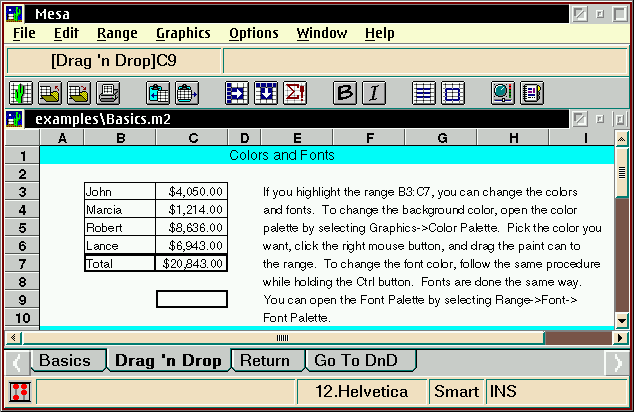This screenshot has height=412, width=634.
Task: Switch to the Basics sheet tab
Action: 64,361
